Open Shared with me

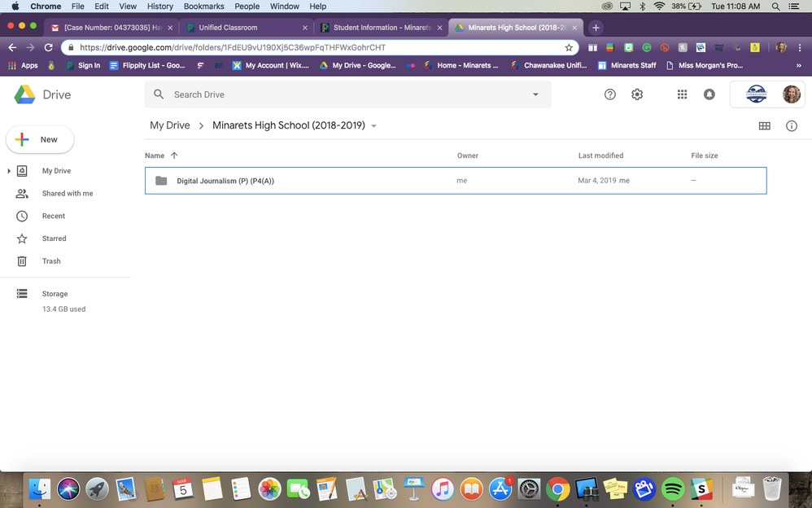click(68, 194)
